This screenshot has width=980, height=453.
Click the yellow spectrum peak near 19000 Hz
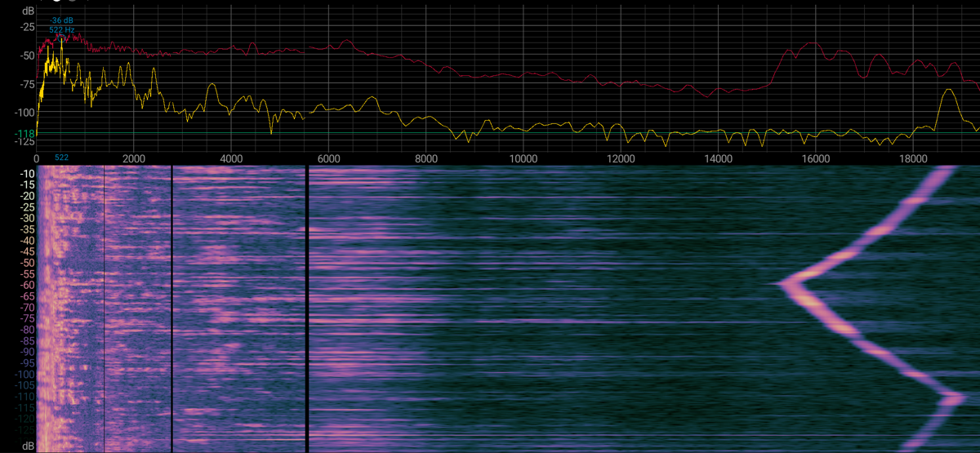(x=948, y=91)
